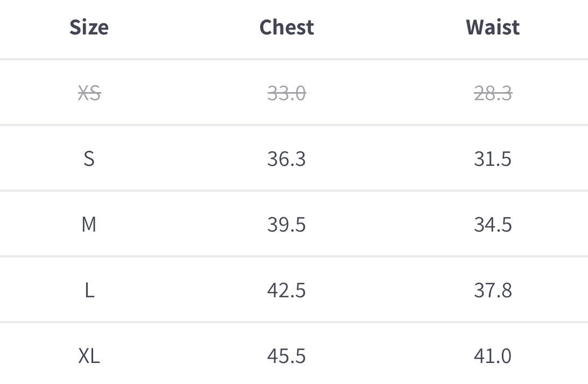The width and height of the screenshot is (588, 384).
Task: Click the 31.5 waist measurement
Action: 493,159
